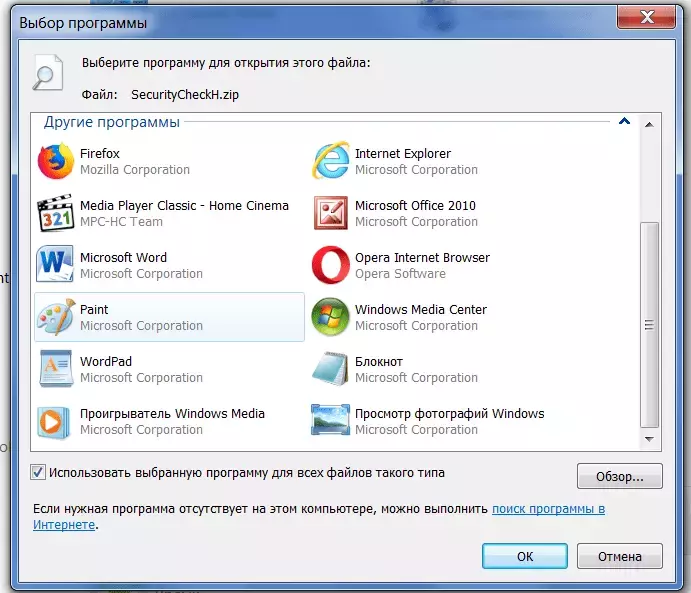The image size is (691, 593).
Task: Uncheck use selected program for all files
Action: tap(38, 472)
